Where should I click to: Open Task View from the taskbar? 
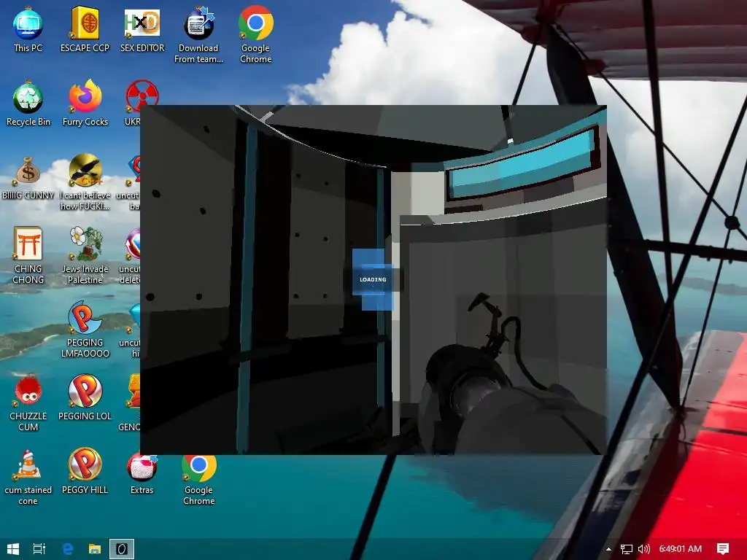[39, 549]
